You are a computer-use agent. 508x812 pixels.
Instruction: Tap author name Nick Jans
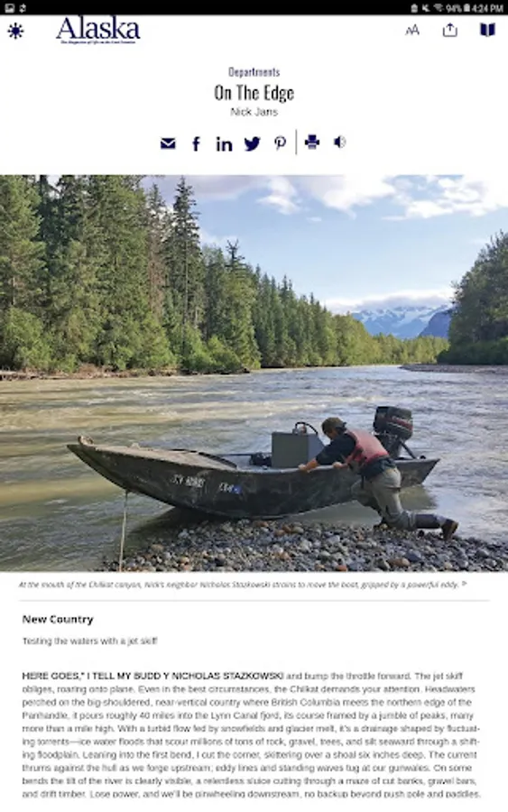(254, 112)
